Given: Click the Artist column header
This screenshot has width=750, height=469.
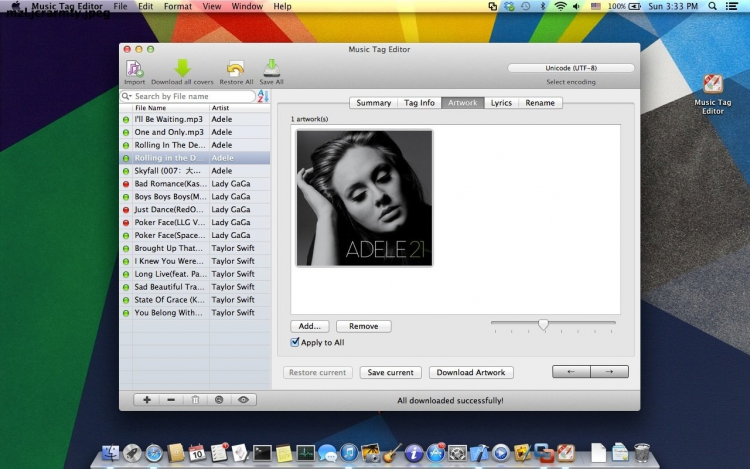Looking at the screenshot, I should click(x=240, y=108).
